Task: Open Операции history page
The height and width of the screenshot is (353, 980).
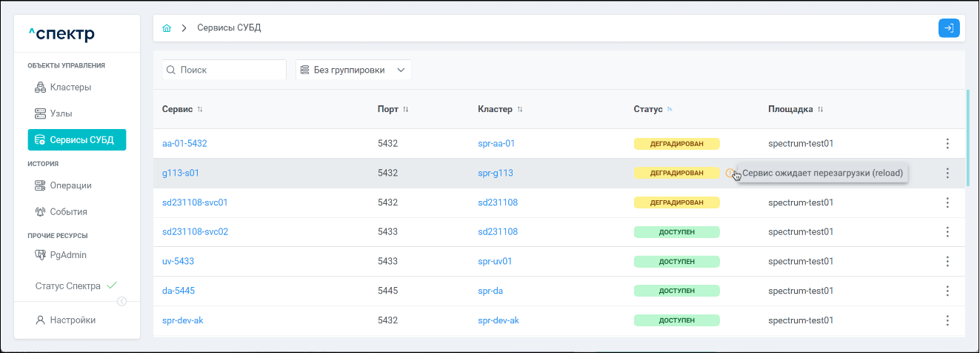Action: [x=70, y=185]
